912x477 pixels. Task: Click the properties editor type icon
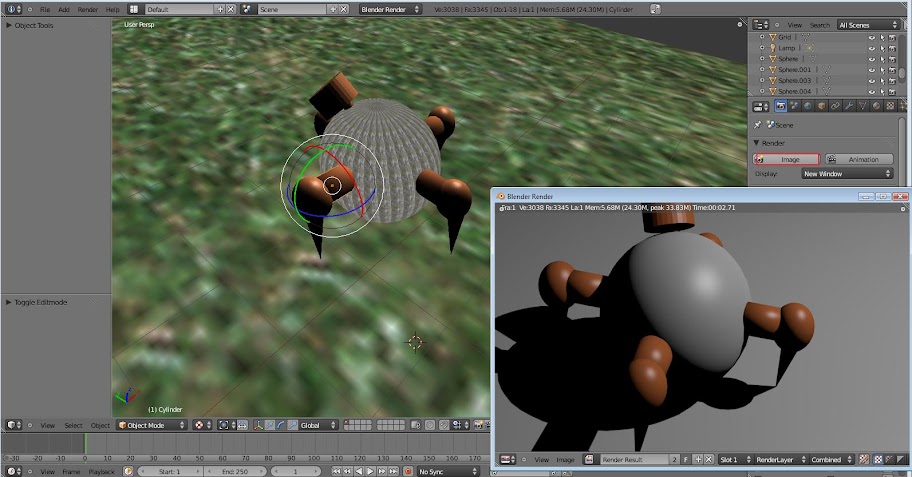(761, 106)
